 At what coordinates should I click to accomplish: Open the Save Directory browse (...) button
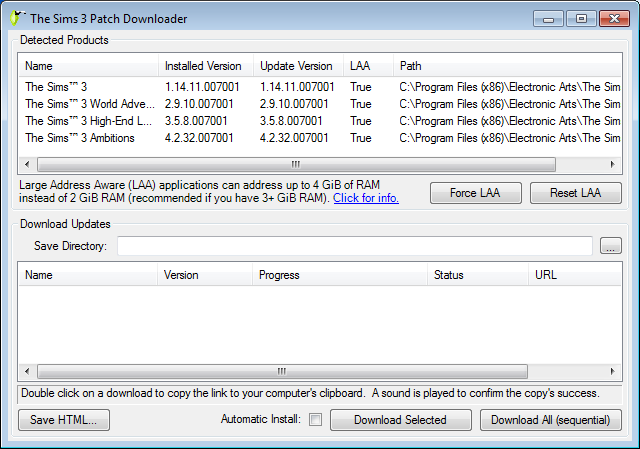pos(611,246)
